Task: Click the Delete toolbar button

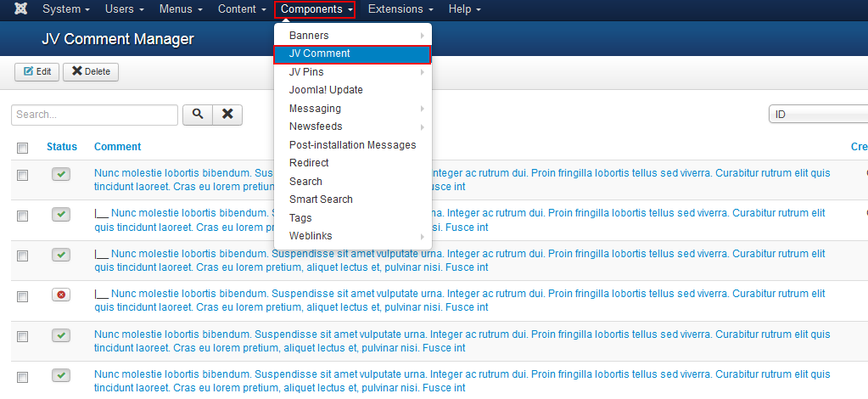Action: click(x=91, y=72)
